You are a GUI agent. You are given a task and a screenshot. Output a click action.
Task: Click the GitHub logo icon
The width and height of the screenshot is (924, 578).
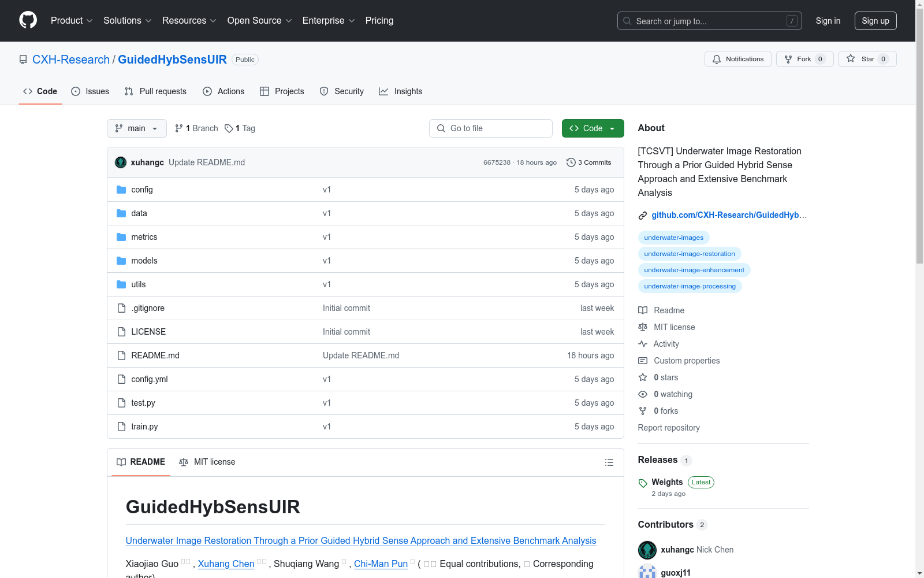click(x=28, y=20)
